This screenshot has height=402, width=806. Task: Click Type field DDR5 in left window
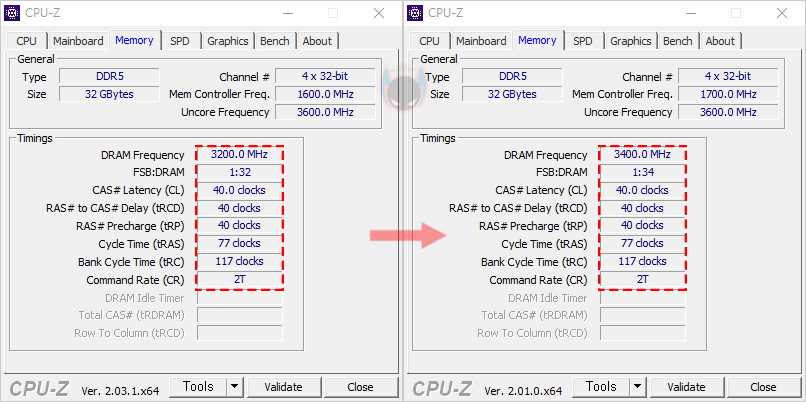[x=109, y=77]
